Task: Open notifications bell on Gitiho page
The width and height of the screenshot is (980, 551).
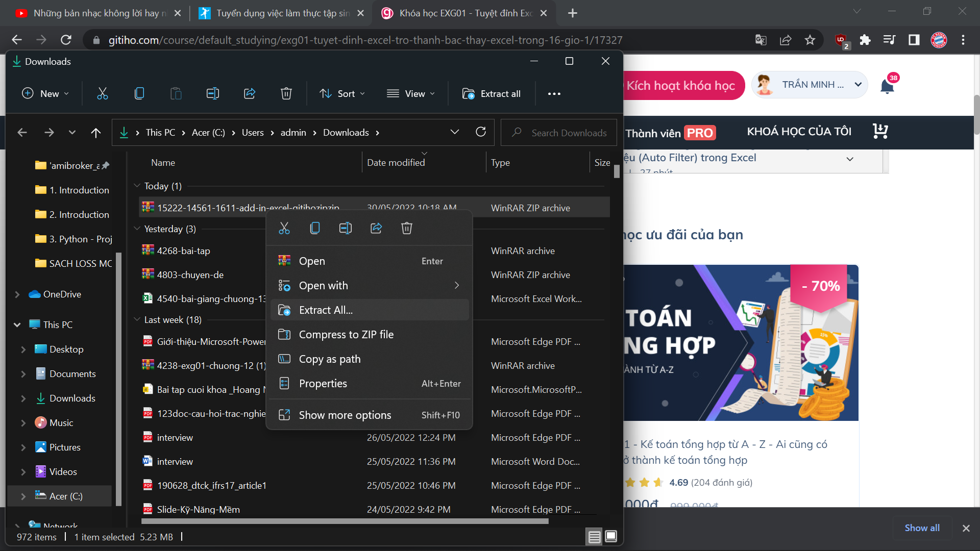Action: coord(887,86)
